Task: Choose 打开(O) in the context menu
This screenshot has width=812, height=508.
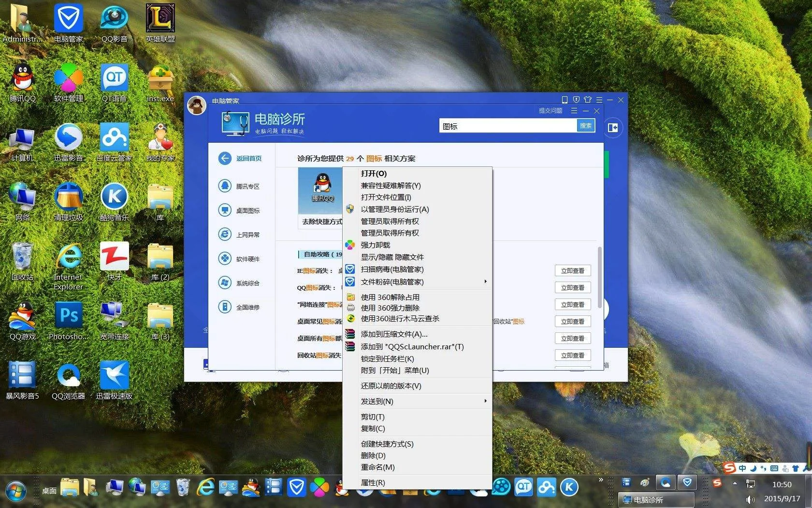Action: point(417,173)
